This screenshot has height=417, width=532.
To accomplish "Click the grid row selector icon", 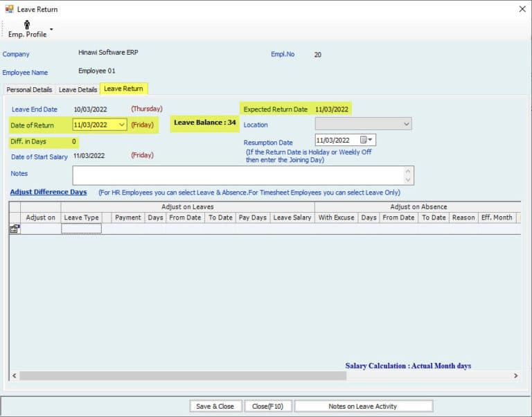I will pos(14,229).
